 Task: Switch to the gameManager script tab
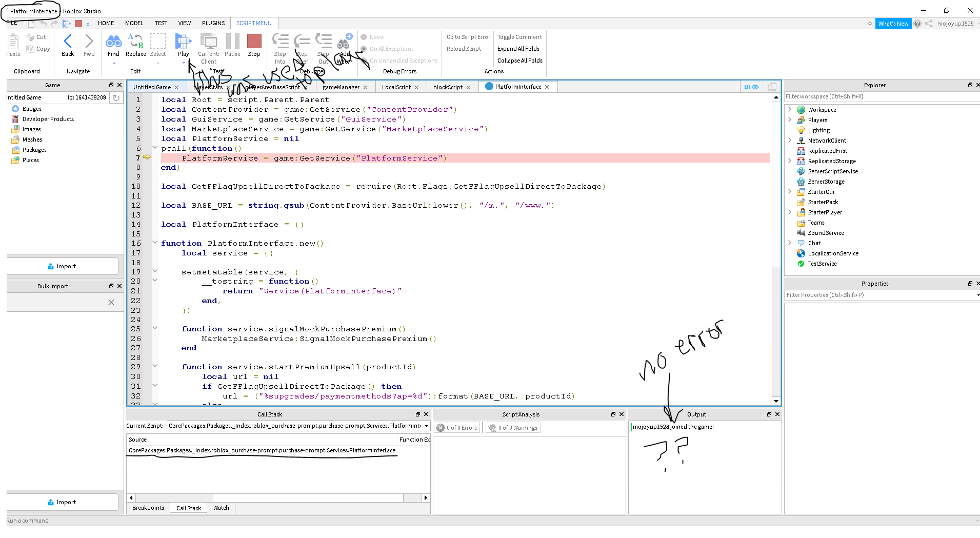(x=341, y=87)
